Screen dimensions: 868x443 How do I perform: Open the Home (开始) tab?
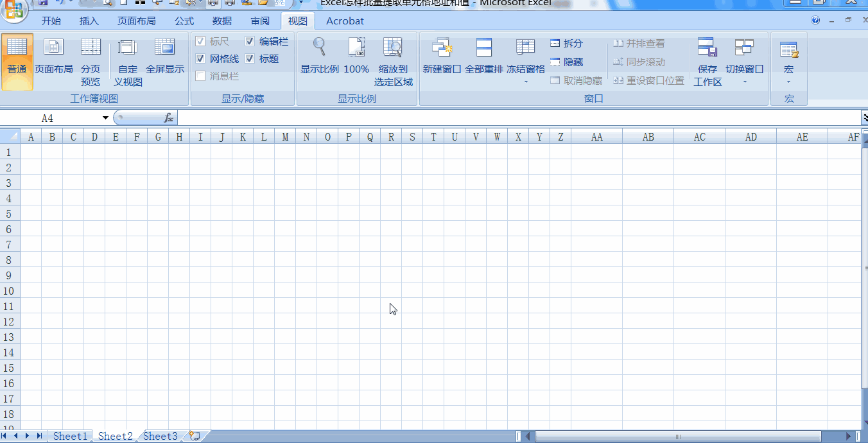pyautogui.click(x=51, y=21)
